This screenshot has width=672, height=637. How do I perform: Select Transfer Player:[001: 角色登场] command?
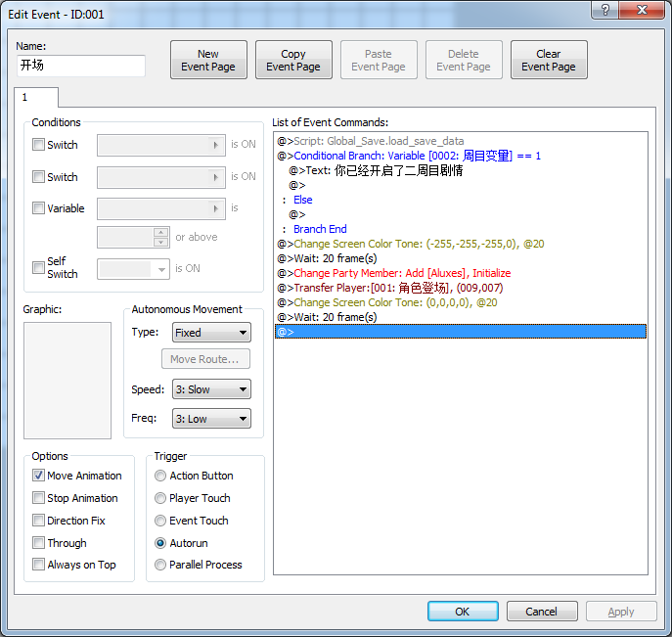461,288
